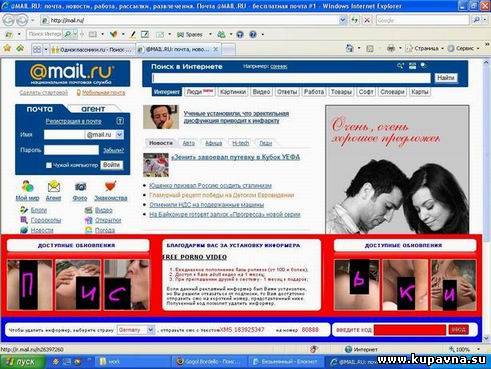
Task: Open the Фото camera icon
Action: pos(80,187)
